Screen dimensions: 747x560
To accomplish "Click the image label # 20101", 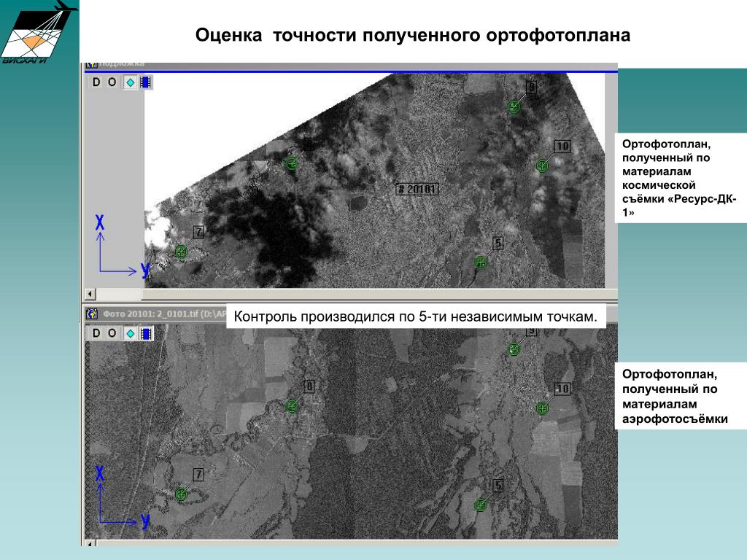I will tap(418, 189).
